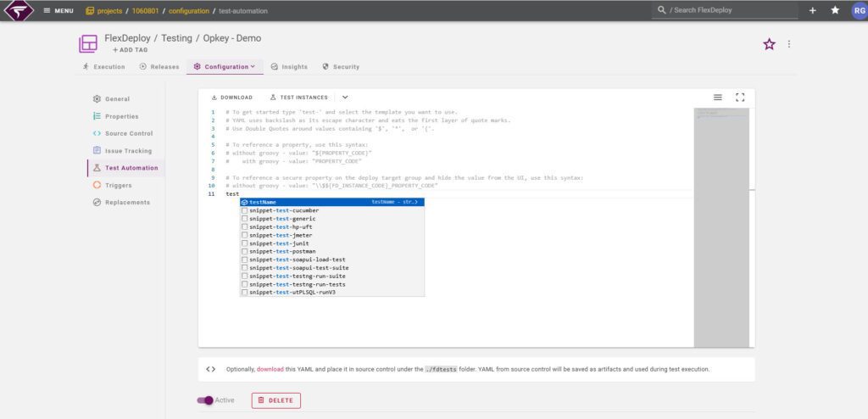868x419 pixels.
Task: Click the DOWNLOAD toolbar button
Action: [x=232, y=98]
